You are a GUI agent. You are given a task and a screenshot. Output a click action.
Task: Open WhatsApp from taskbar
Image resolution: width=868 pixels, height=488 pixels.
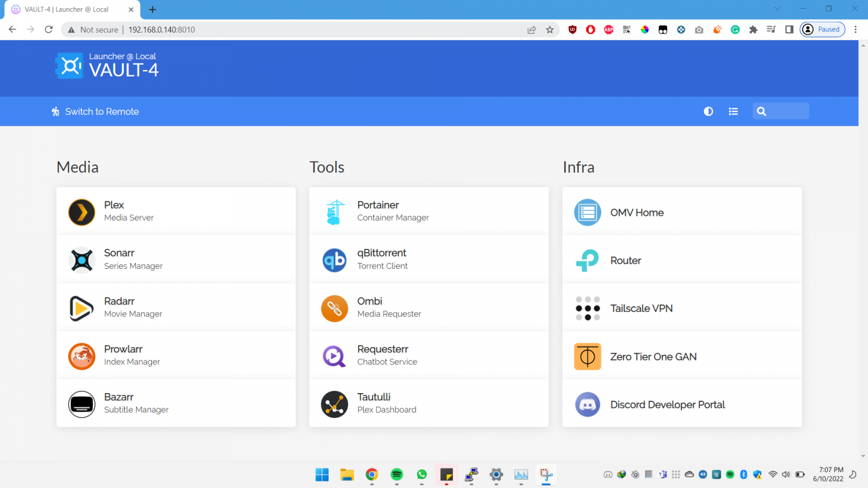422,475
